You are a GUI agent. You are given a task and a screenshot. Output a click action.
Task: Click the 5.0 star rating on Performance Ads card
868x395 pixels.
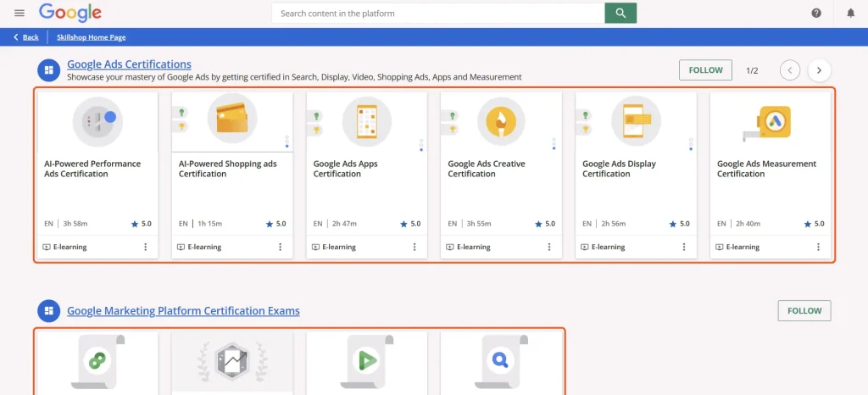(142, 224)
